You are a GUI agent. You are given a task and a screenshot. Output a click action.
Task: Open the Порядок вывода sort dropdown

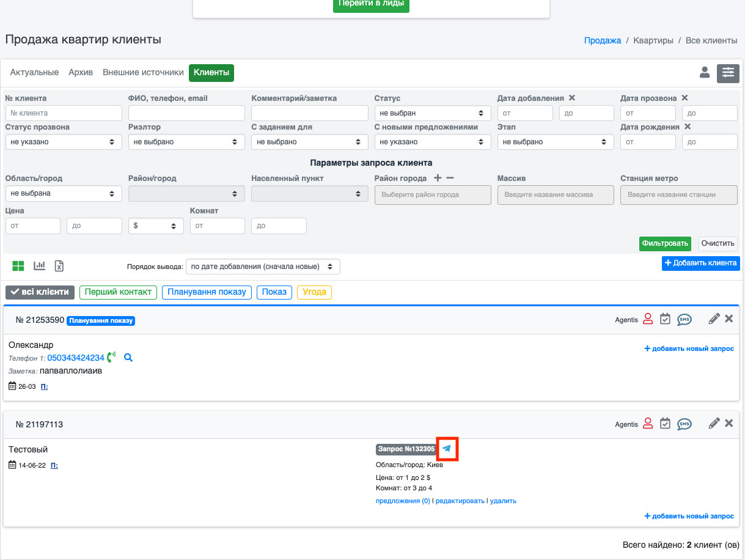262,267
